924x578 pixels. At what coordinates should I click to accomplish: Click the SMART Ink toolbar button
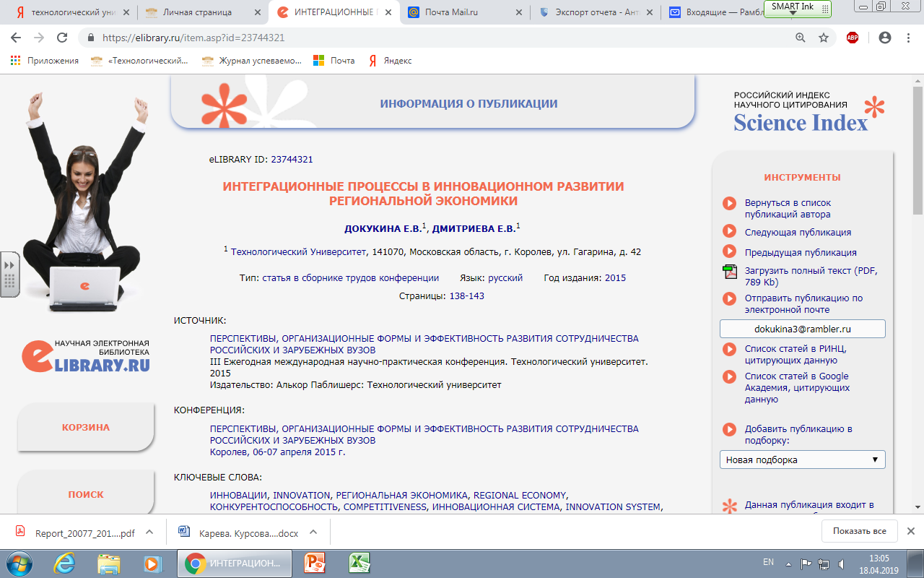(798, 8)
